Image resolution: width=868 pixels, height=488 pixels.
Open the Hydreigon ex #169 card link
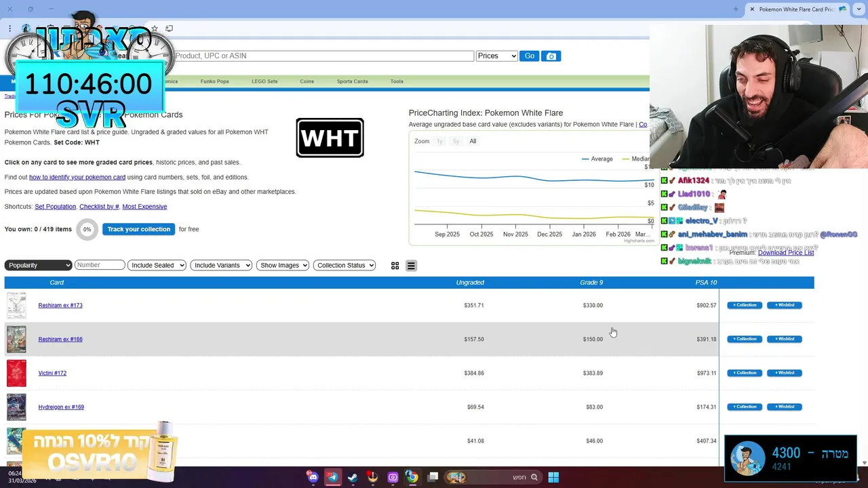(61, 407)
